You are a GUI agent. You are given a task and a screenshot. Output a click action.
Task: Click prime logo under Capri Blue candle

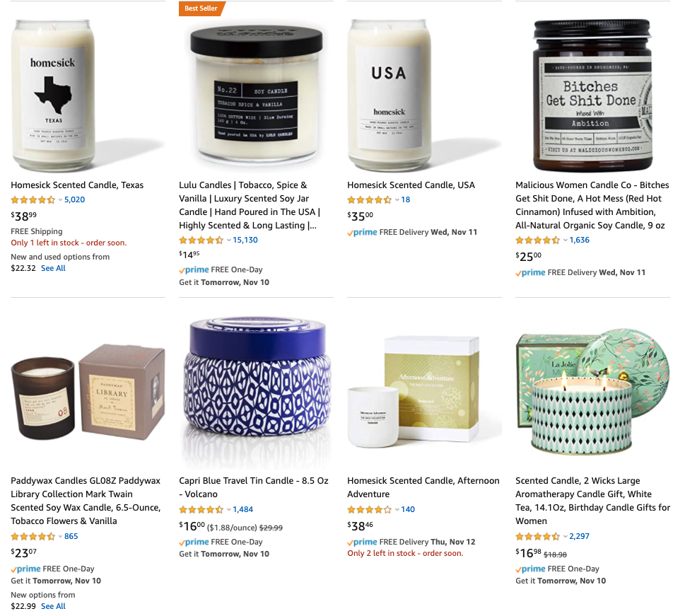pyautogui.click(x=194, y=542)
